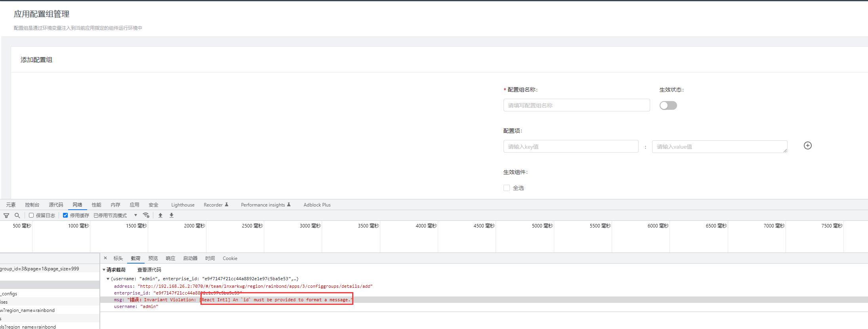Viewport: 868px width, 329px height.
Task: Click the 查看源代码 link
Action: (x=149, y=270)
